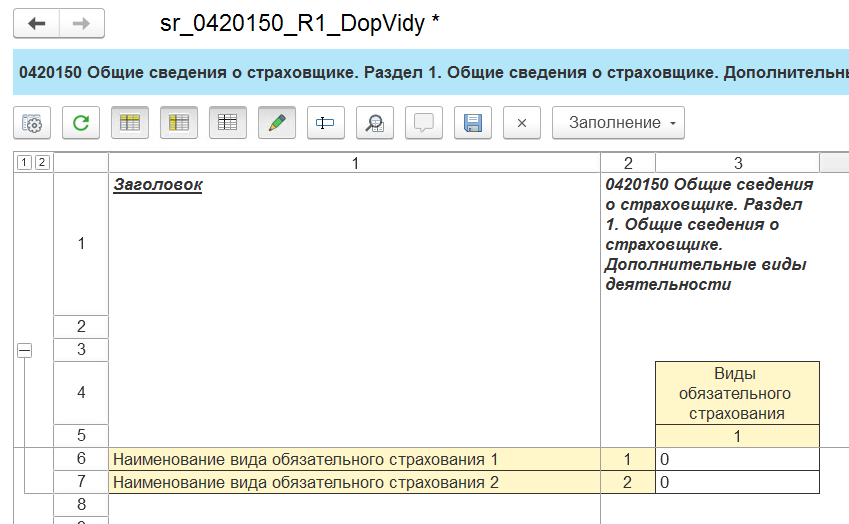Screen dimensions: 849x524
Task: Switch to grouping level 2
Action: click(41, 163)
